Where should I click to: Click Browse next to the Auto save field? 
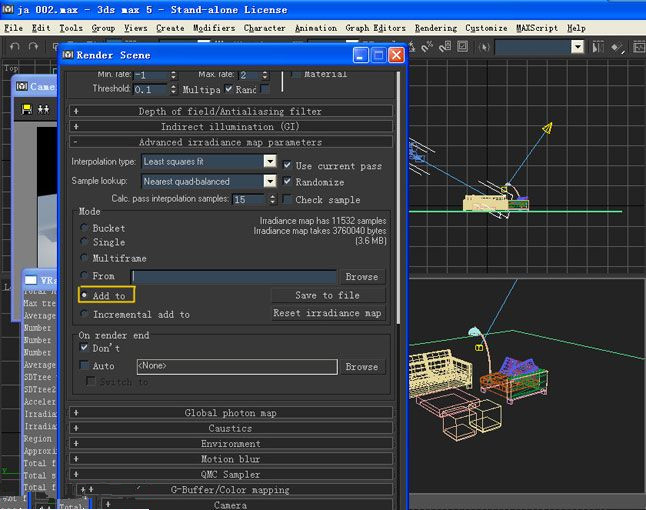362,366
